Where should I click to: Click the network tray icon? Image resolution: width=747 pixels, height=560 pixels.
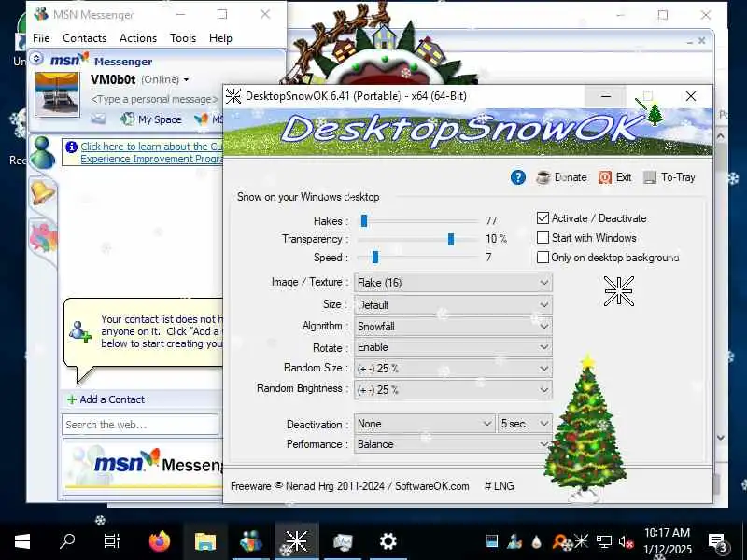click(x=603, y=541)
